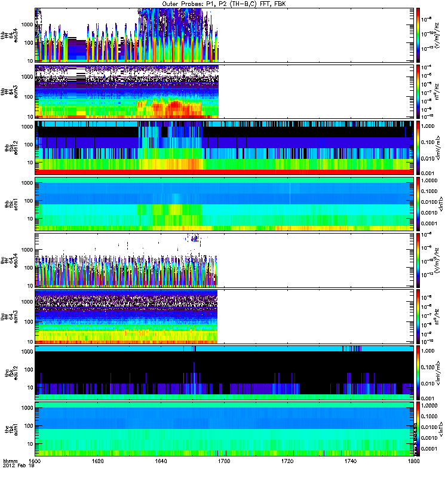Click the 'thb fff 64 edc34' y-axis title
448x478 pixels.
point(9,35)
